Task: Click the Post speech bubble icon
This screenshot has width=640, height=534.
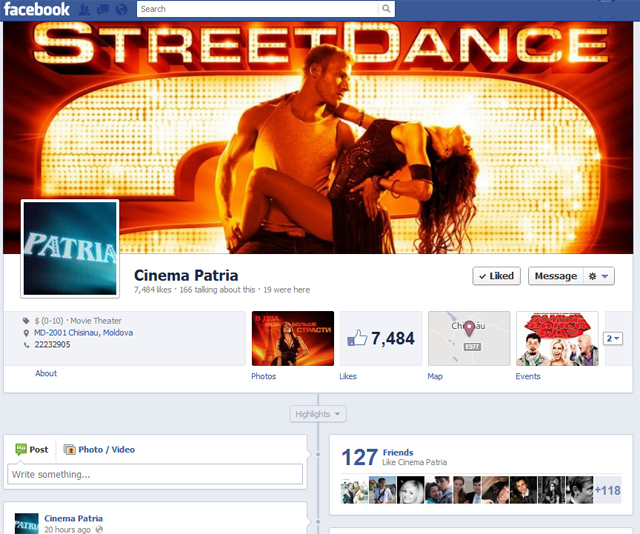Action: [x=21, y=449]
